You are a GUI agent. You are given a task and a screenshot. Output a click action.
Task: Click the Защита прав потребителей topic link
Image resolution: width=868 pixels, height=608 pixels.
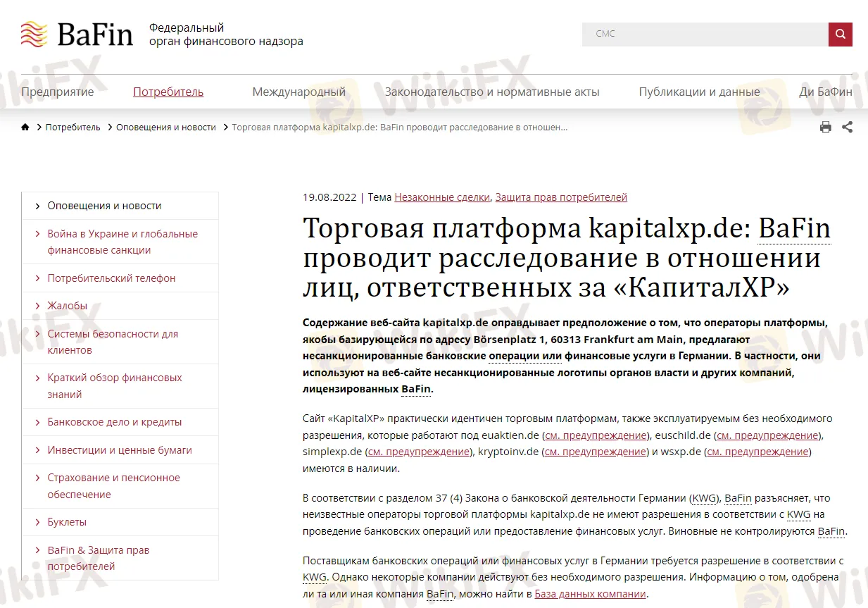[x=561, y=197]
